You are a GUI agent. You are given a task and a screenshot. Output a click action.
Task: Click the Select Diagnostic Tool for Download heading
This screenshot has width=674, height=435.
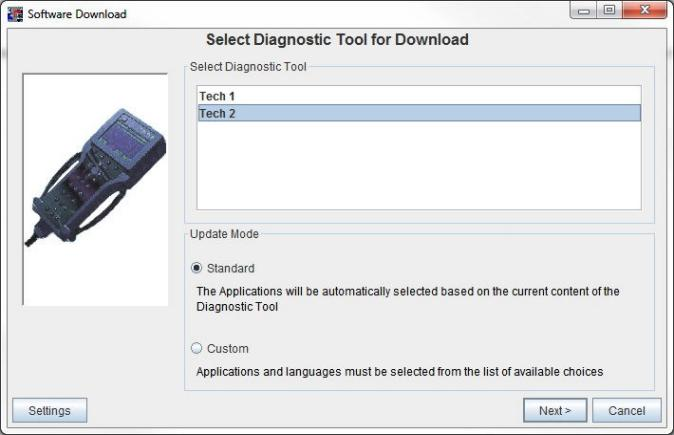[x=337, y=40]
